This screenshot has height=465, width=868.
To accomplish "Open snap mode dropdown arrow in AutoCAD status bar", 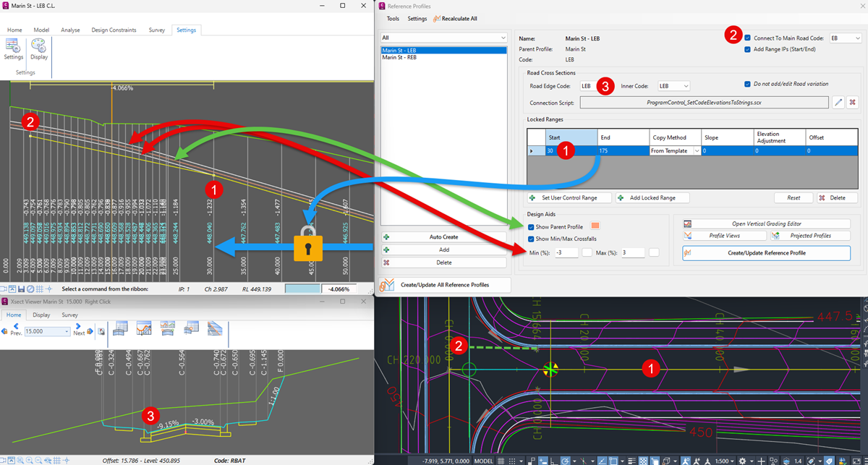I will [x=522, y=459].
